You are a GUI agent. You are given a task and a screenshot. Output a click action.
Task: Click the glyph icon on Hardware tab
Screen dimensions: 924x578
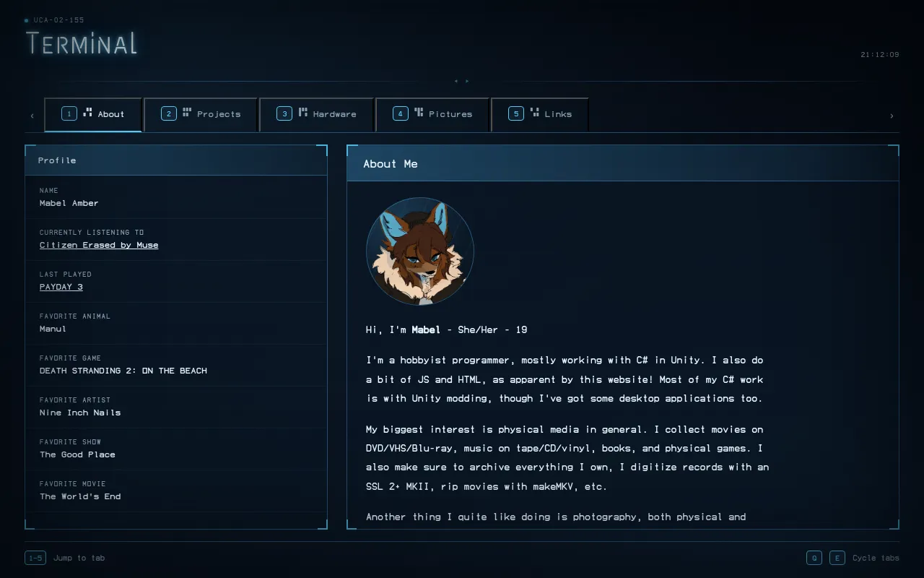[x=303, y=112]
